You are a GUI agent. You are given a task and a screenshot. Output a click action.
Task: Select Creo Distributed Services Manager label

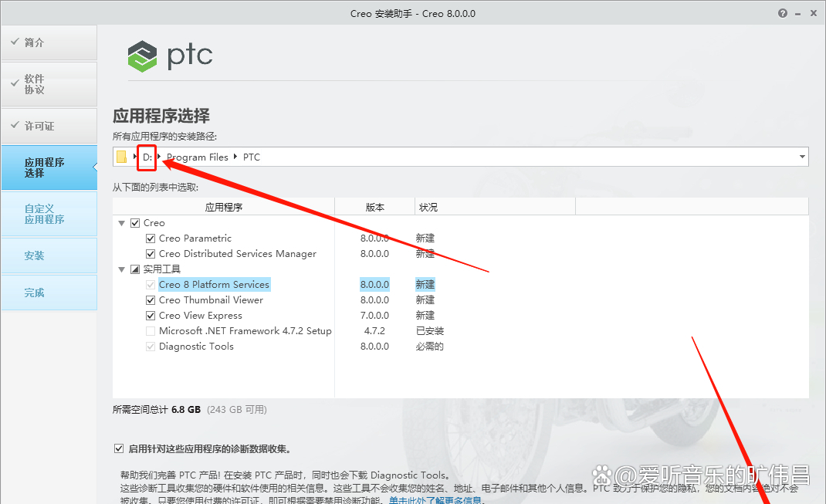coord(238,254)
